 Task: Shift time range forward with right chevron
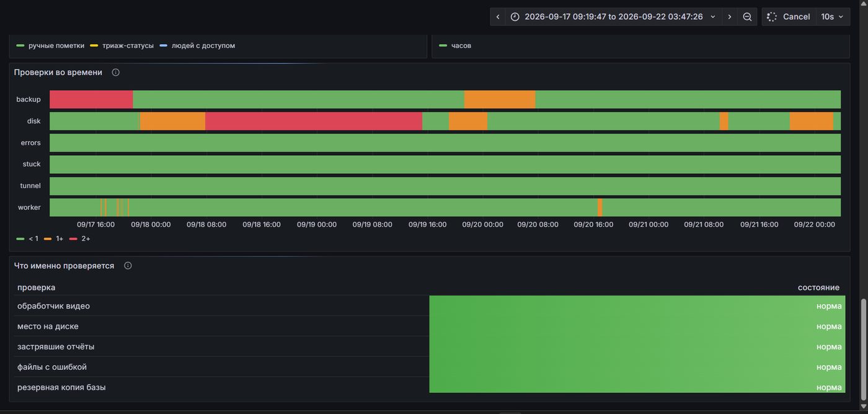[730, 17]
